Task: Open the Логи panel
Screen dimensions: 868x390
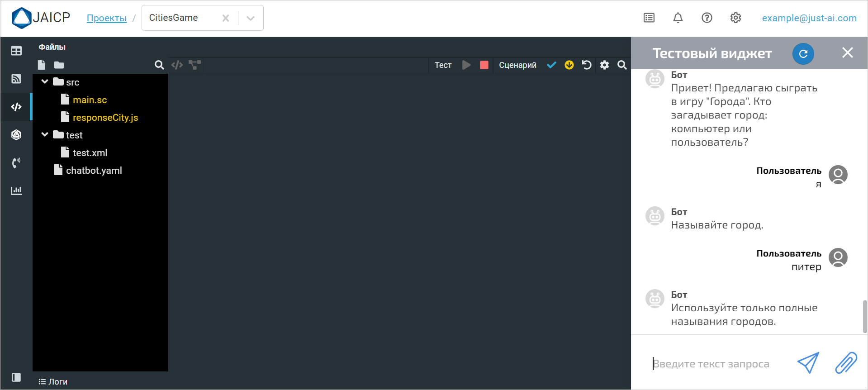Action: tap(53, 382)
